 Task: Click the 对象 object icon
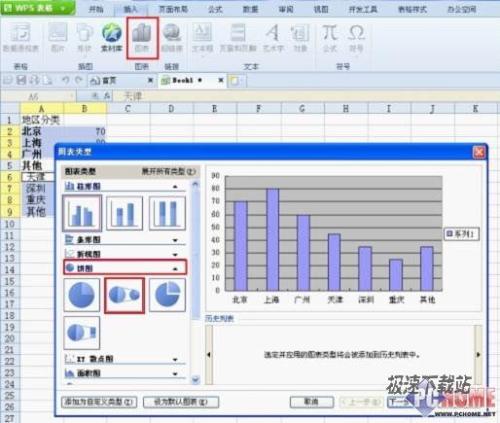(300, 37)
